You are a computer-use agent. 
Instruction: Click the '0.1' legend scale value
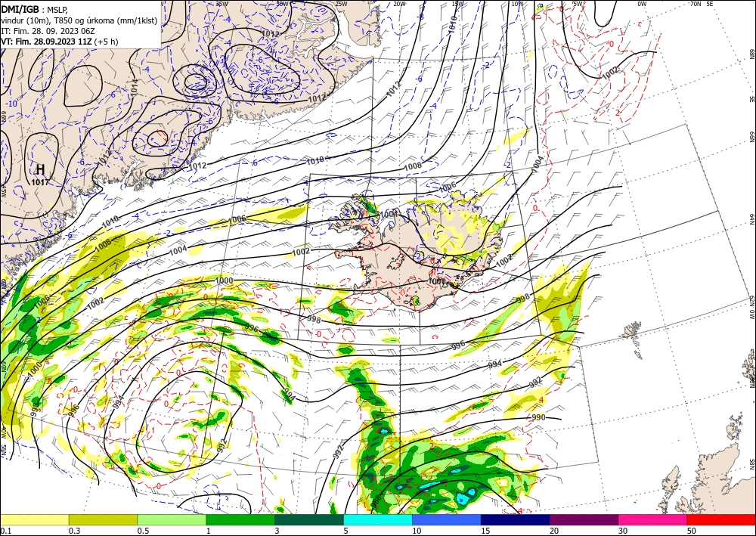coord(5,531)
